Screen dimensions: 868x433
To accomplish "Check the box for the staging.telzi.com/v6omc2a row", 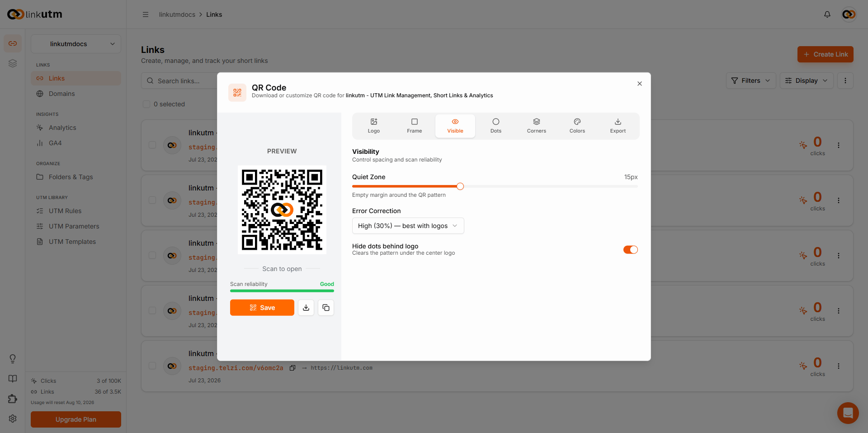I will 152,366.
